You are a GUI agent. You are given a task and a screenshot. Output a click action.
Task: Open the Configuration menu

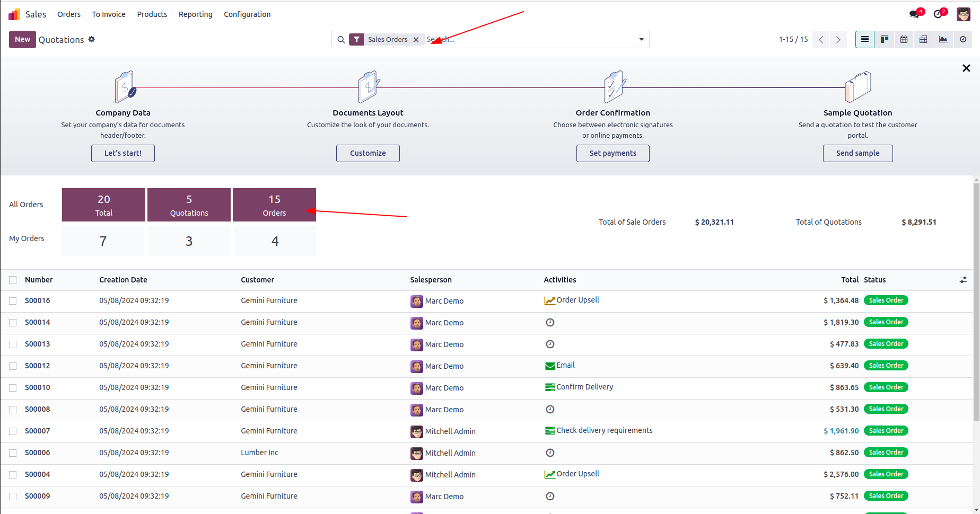tap(247, 14)
